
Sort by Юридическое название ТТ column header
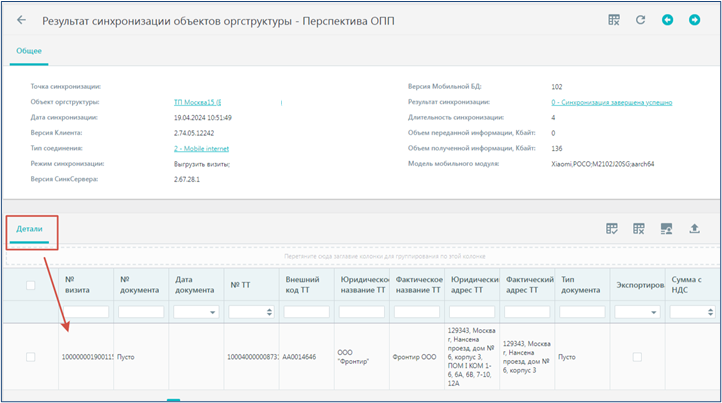click(362, 285)
